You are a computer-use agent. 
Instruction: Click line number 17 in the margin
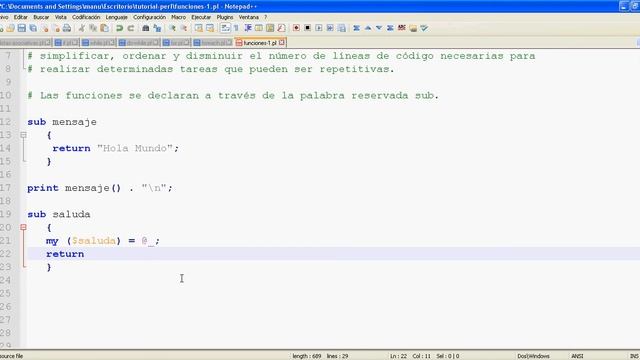pyautogui.click(x=6, y=188)
